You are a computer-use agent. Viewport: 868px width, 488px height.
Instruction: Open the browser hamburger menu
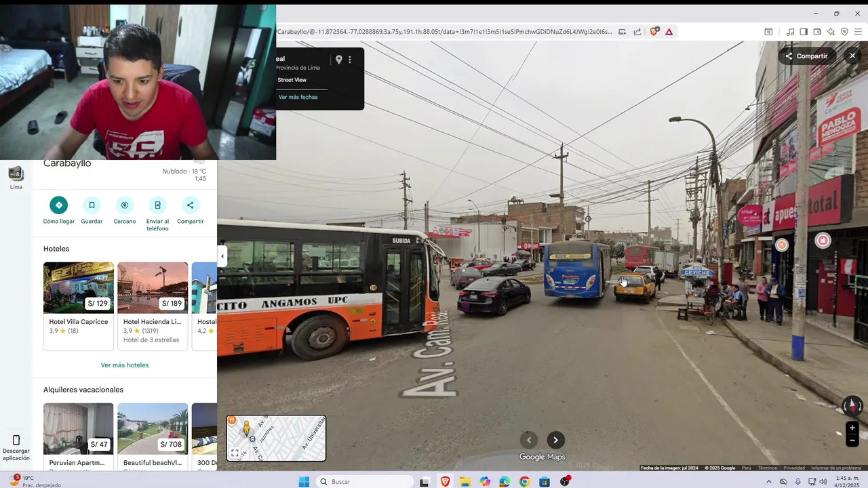(x=859, y=31)
